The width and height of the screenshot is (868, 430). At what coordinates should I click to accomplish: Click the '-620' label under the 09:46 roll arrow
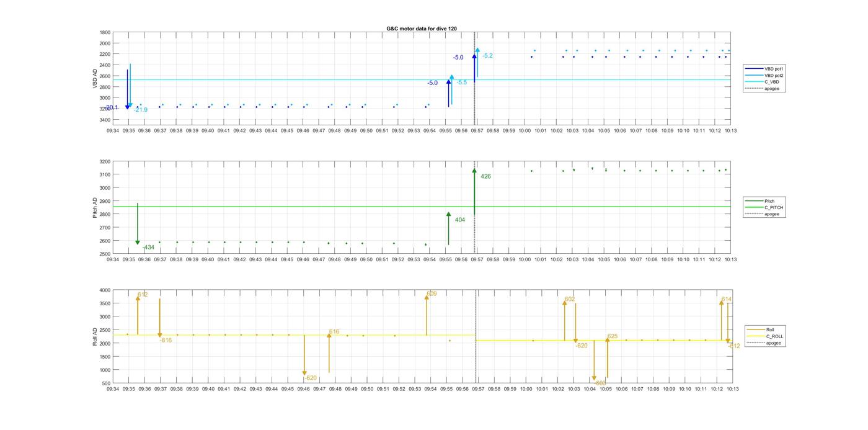pos(311,378)
